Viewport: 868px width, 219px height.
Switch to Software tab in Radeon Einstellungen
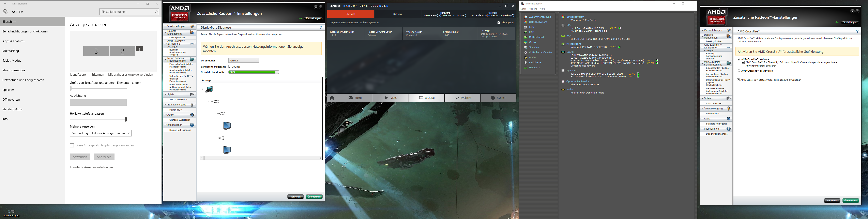point(398,14)
